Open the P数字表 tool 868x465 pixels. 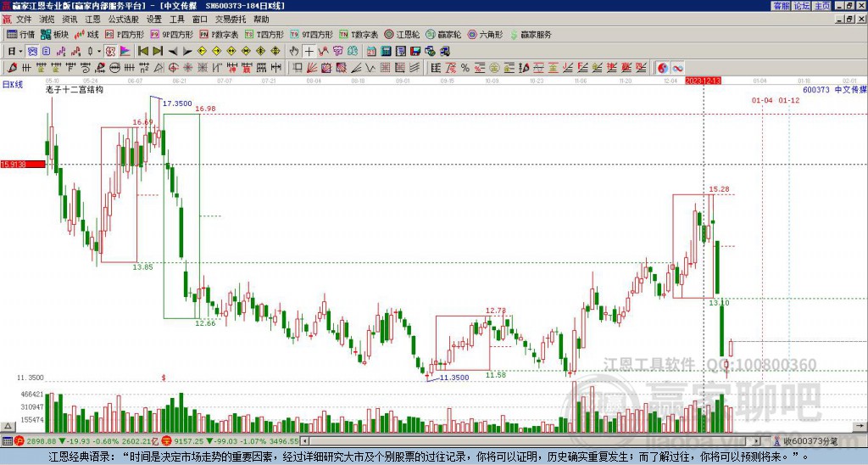219,34
